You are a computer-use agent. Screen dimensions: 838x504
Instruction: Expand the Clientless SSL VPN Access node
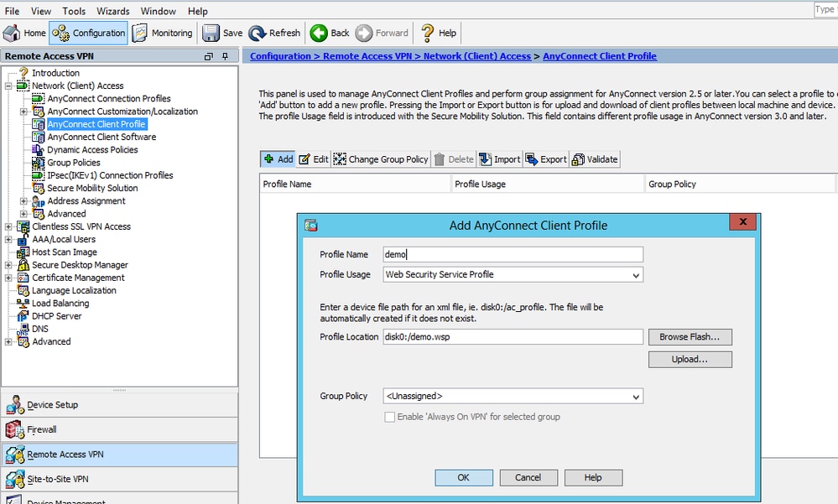pyautogui.click(x=8, y=226)
